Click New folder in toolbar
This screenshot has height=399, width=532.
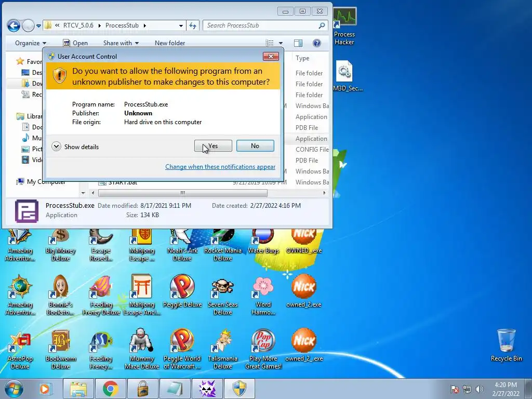(170, 43)
